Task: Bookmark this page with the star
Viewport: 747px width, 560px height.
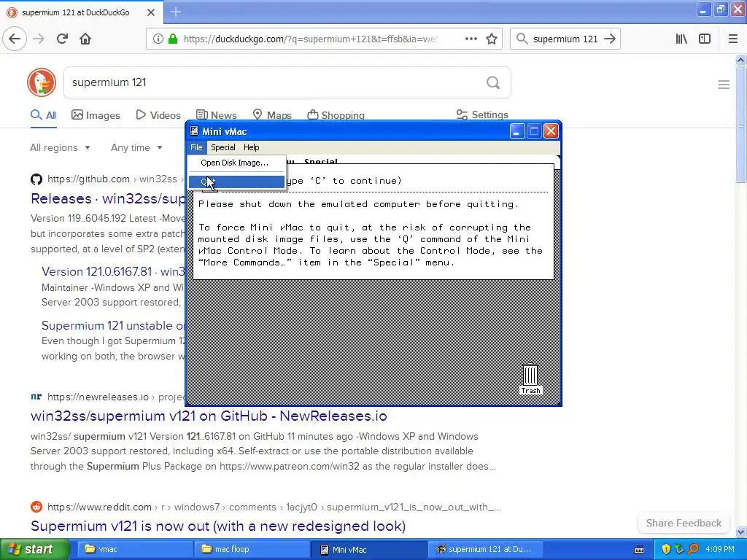Action: coord(492,39)
